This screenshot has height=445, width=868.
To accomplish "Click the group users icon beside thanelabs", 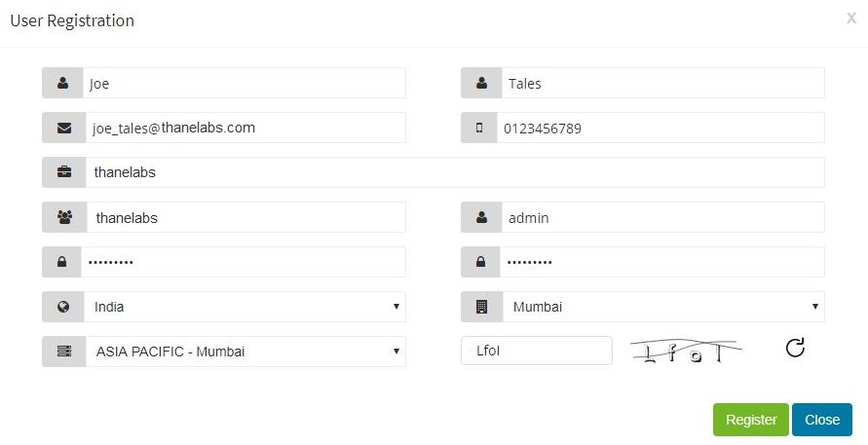I will click(64, 217).
